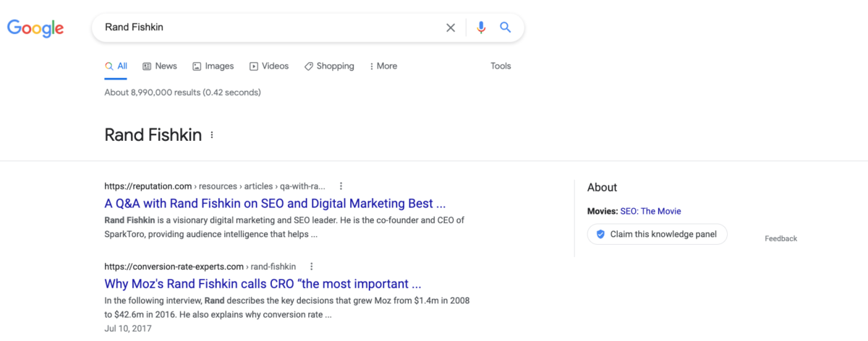Screen dimensions: 868x341
Task: Switch to the Images tab
Action: (x=213, y=66)
